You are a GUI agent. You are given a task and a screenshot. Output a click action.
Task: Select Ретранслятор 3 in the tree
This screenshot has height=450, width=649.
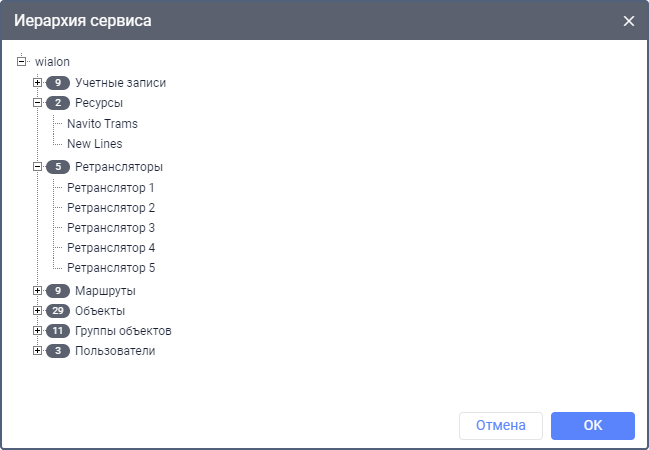click(111, 228)
